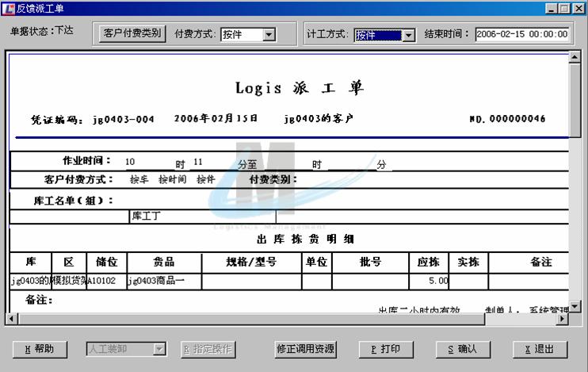Click the horizontal scrollbar right arrow
The image size is (588, 372).
coord(563,319)
